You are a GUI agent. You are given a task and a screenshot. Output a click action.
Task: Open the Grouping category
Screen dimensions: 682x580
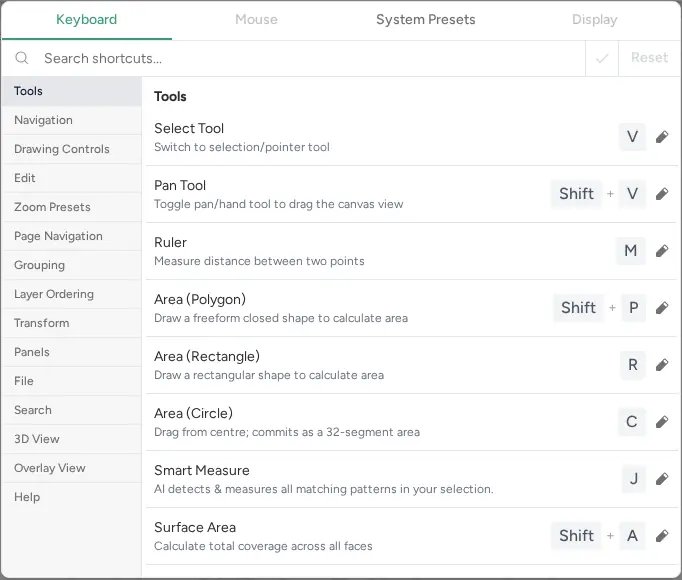tap(72, 265)
